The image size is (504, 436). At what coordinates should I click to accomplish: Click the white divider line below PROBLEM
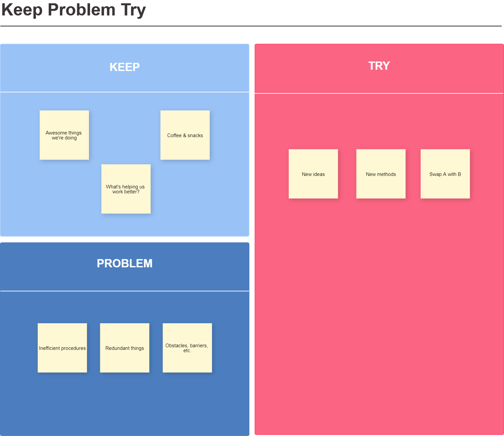[x=125, y=291]
